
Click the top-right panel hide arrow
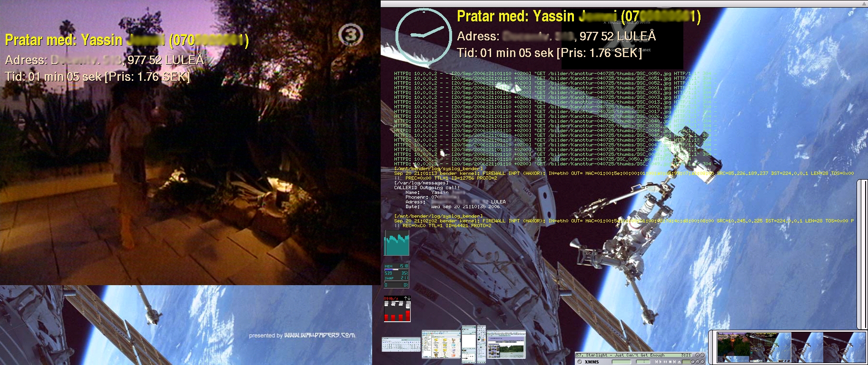pos(864,4)
